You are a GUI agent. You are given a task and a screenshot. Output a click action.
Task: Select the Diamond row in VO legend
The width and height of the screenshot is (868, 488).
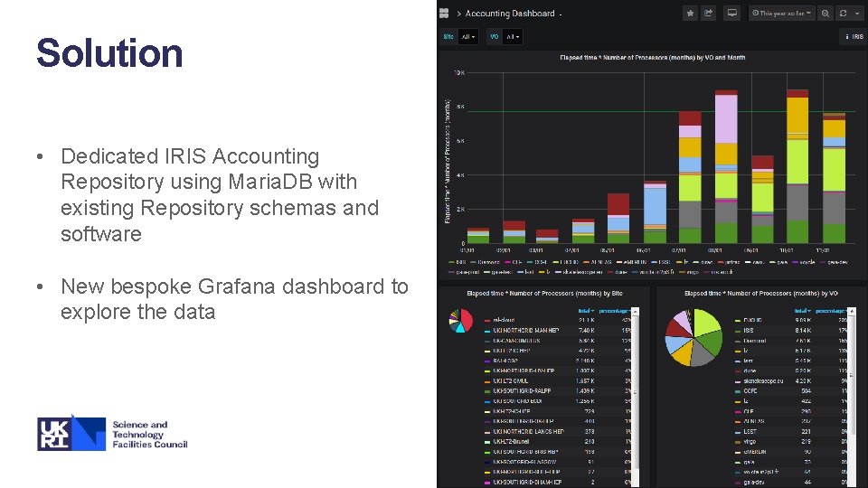(792, 341)
